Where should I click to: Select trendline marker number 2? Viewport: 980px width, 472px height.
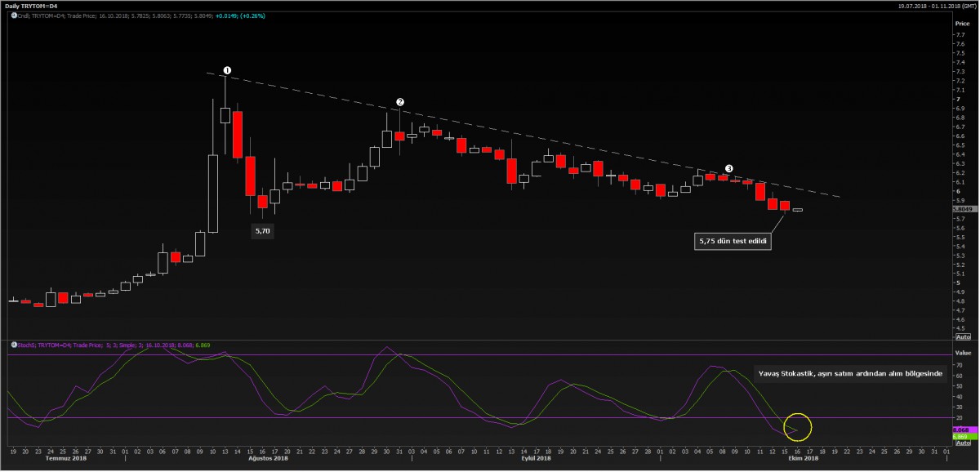(399, 102)
